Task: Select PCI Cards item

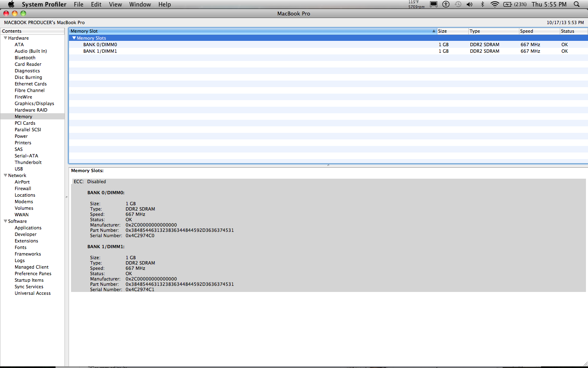Action: click(x=25, y=123)
